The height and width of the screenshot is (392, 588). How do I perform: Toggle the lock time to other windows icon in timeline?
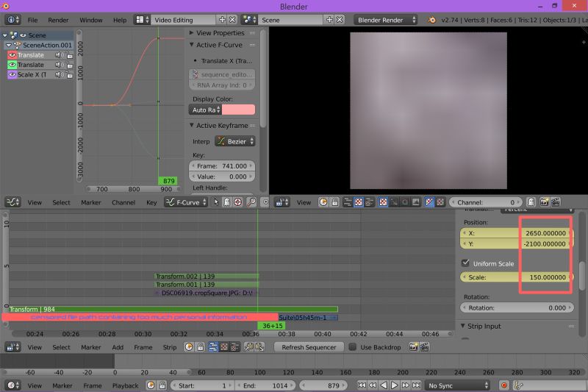[162, 385]
